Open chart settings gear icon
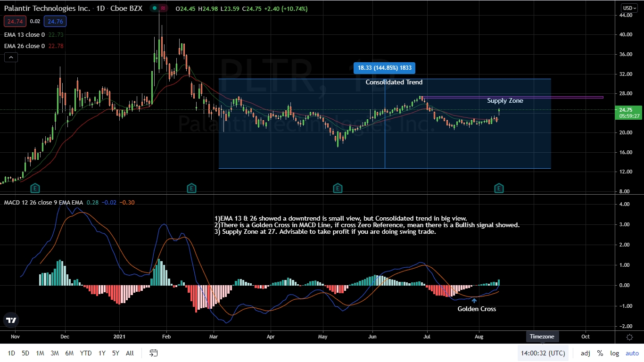This screenshot has height=362, width=644. [629, 337]
